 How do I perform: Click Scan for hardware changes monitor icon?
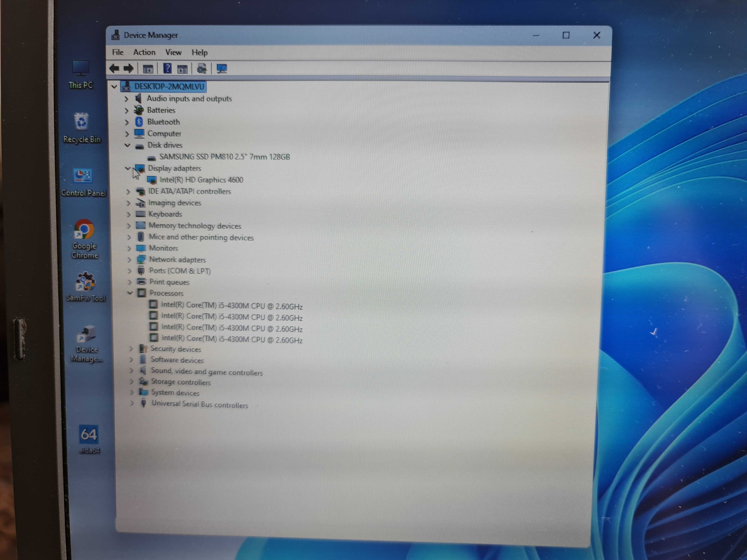click(221, 69)
